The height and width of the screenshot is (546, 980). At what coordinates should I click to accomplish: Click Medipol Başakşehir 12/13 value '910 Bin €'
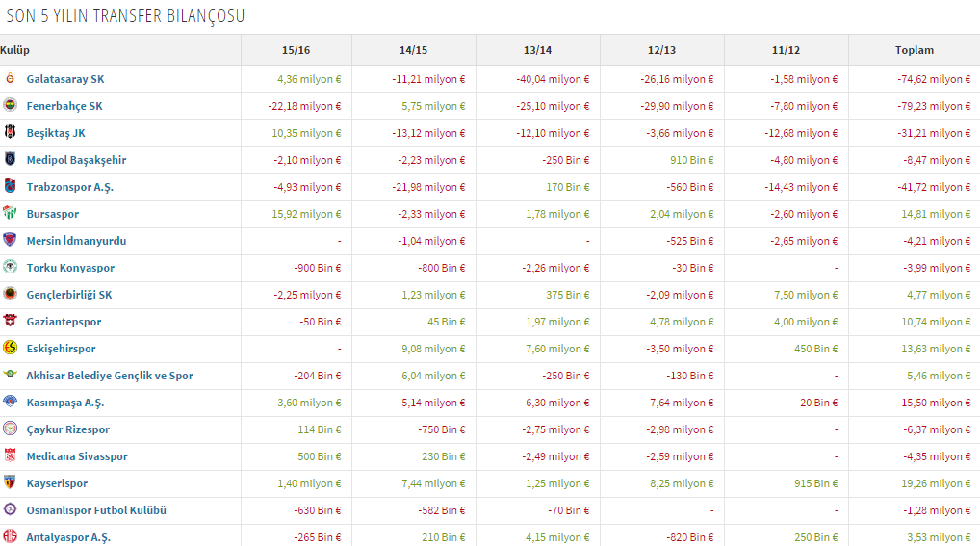tap(692, 160)
